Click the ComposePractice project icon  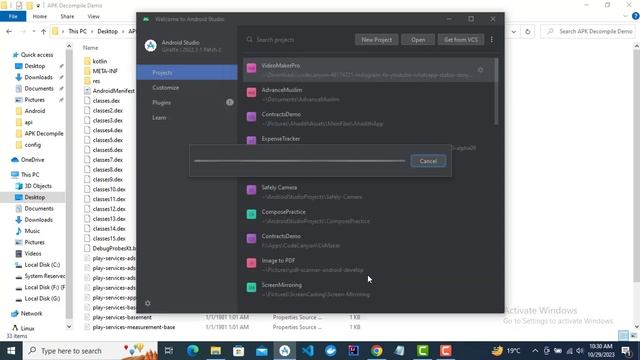click(x=251, y=214)
